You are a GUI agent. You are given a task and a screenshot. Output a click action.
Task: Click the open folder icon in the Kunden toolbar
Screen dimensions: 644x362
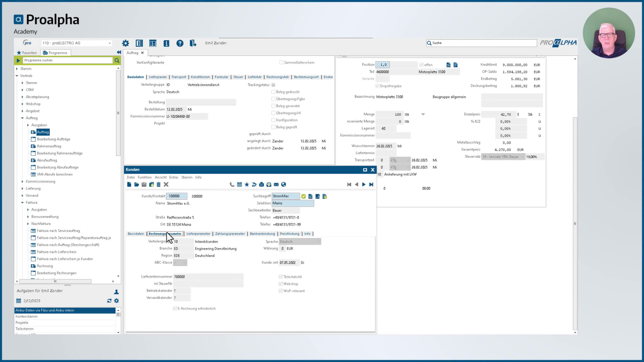[137, 184]
